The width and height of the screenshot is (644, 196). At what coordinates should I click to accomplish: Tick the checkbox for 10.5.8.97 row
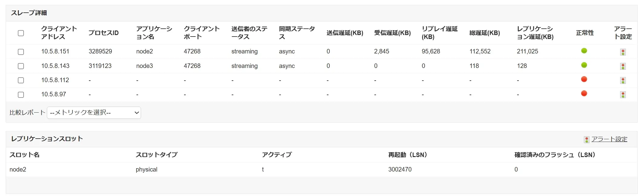21,95
